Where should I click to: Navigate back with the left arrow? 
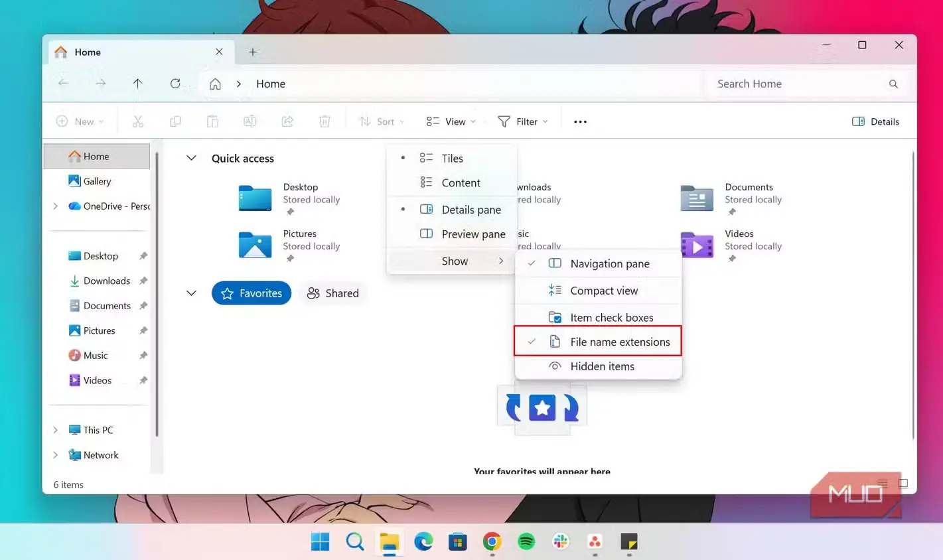point(64,84)
